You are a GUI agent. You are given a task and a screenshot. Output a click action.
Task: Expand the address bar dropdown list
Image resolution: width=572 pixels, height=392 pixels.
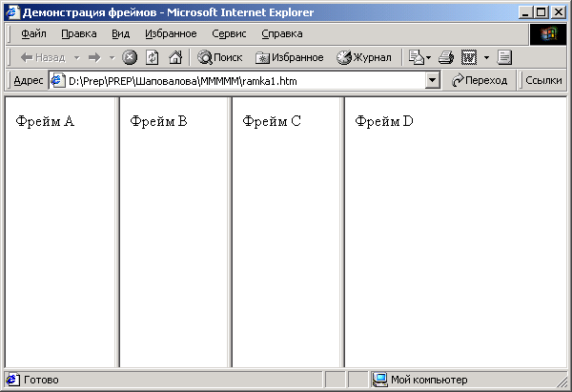click(x=432, y=80)
